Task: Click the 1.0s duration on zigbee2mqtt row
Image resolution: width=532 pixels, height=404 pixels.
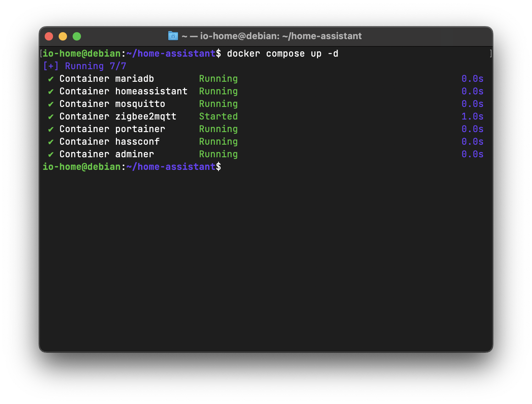Action: coord(472,116)
